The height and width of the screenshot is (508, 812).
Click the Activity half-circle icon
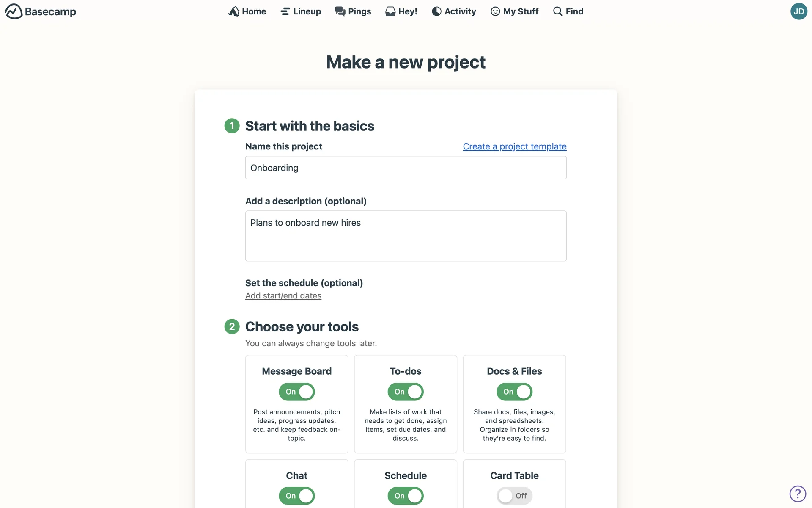click(436, 11)
